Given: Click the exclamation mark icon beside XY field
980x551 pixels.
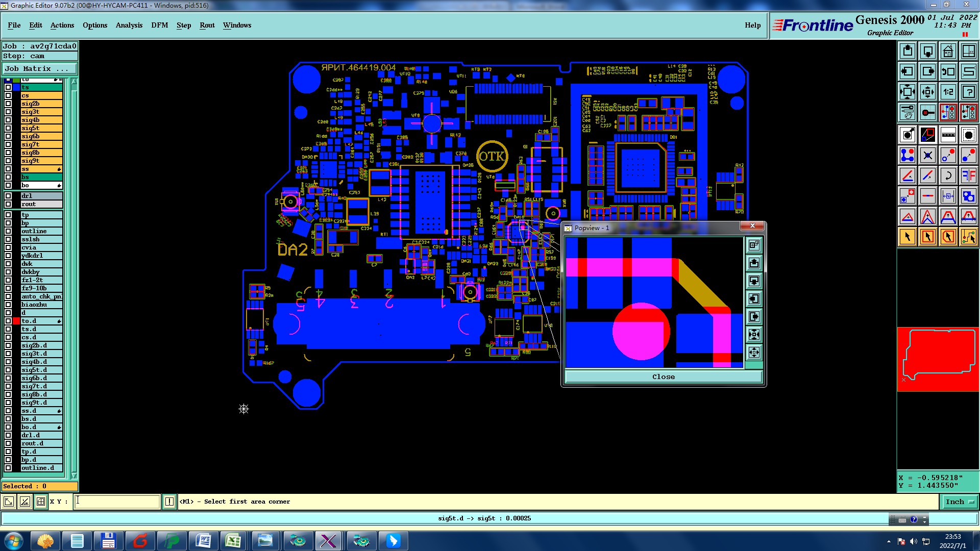Looking at the screenshot, I should tap(169, 502).
